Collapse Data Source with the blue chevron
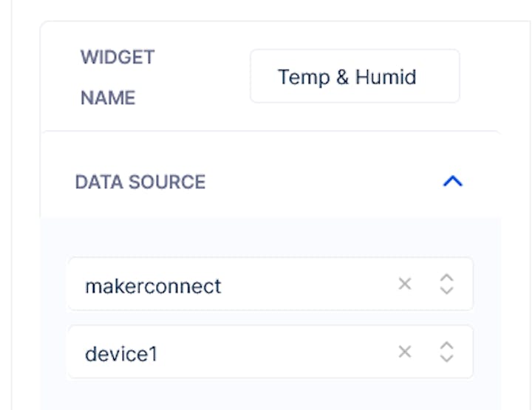Viewport: 532px width, 410px height. point(452,181)
